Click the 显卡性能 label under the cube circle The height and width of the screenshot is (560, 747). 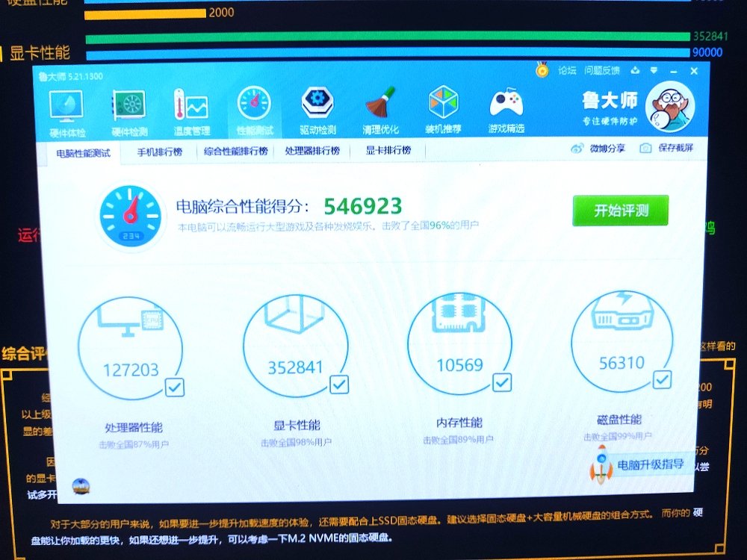click(x=297, y=425)
